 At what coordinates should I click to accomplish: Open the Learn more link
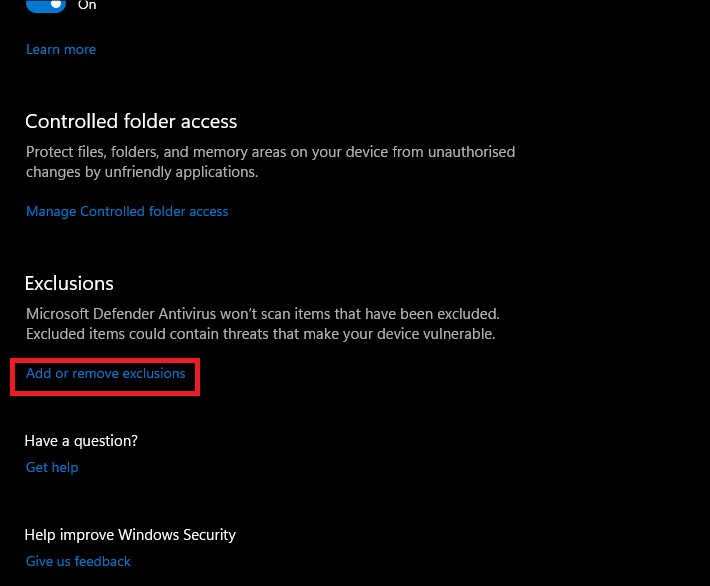[x=61, y=49]
